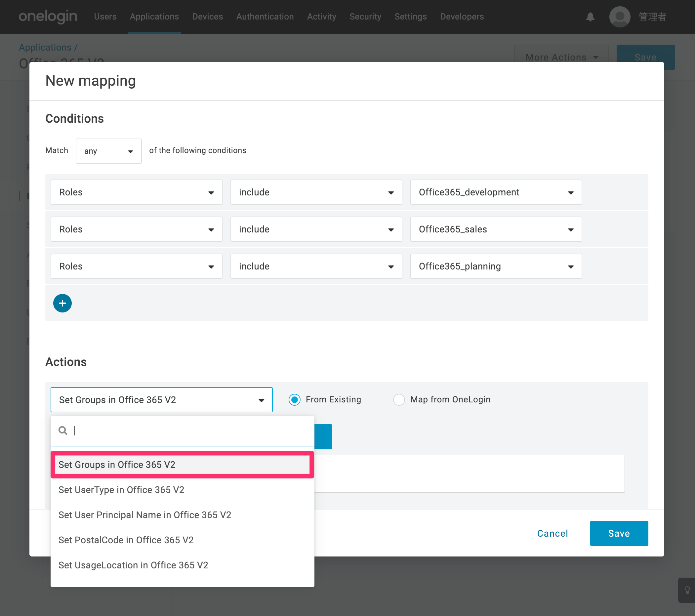This screenshot has height=616, width=695.
Task: Click the search magnifier icon in dropdown
Action: click(x=63, y=431)
